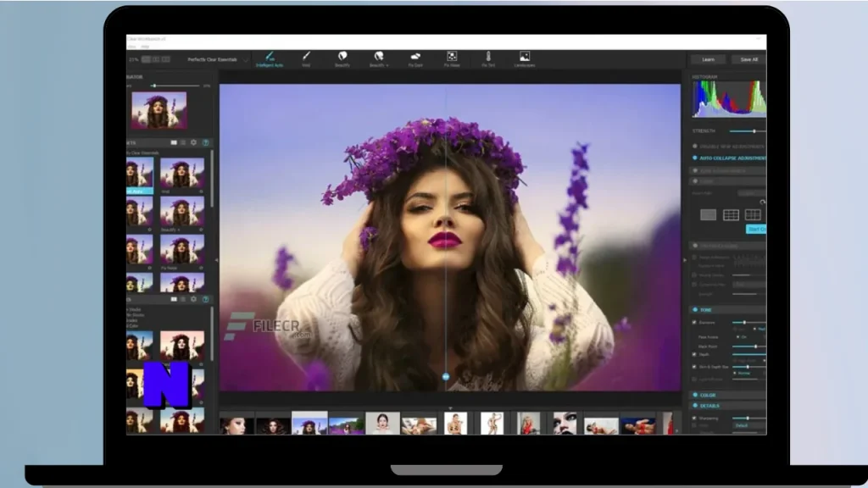The height and width of the screenshot is (488, 868).
Task: Select the Vivid preset thumbnail
Action: 182,173
